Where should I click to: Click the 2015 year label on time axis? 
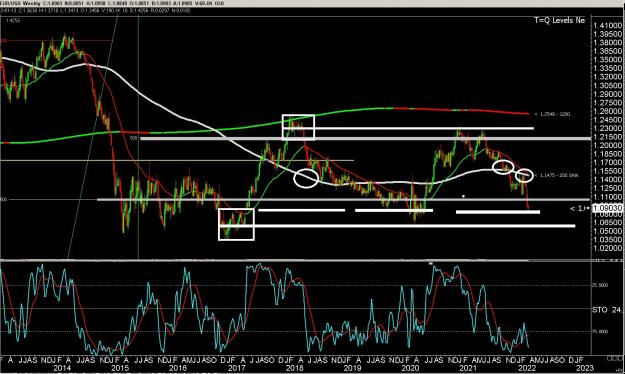coord(120,368)
